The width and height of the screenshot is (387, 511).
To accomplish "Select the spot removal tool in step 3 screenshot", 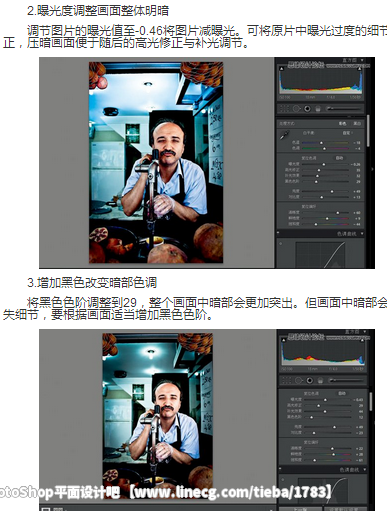I will pyautogui.click(x=299, y=380).
